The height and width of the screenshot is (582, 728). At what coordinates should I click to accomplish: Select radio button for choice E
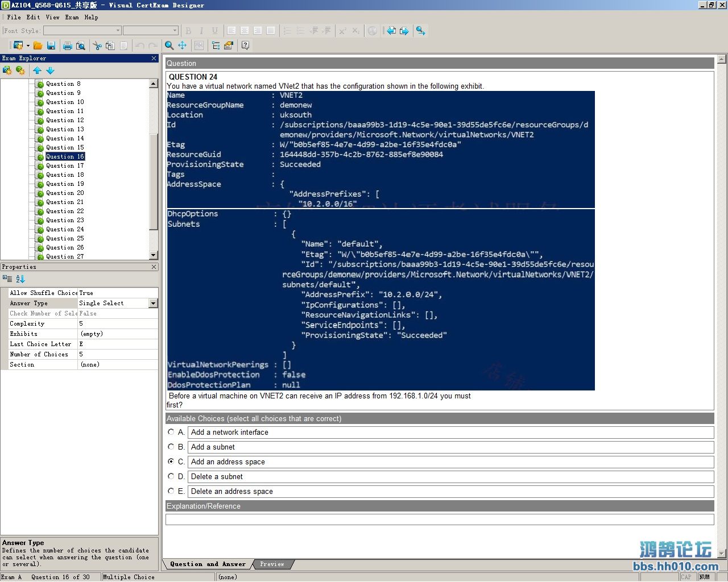click(x=171, y=491)
